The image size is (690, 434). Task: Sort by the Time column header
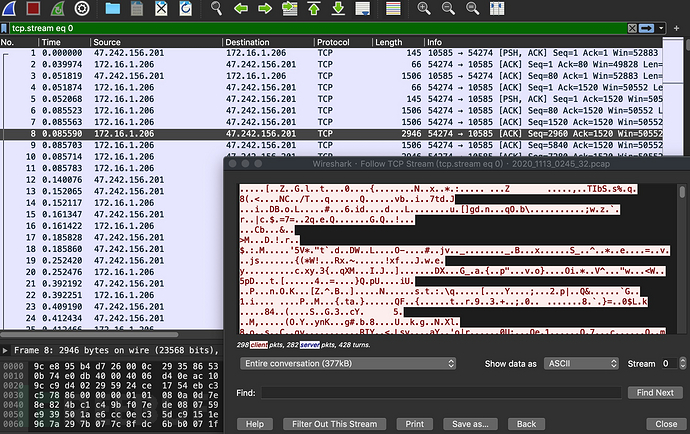pos(65,42)
